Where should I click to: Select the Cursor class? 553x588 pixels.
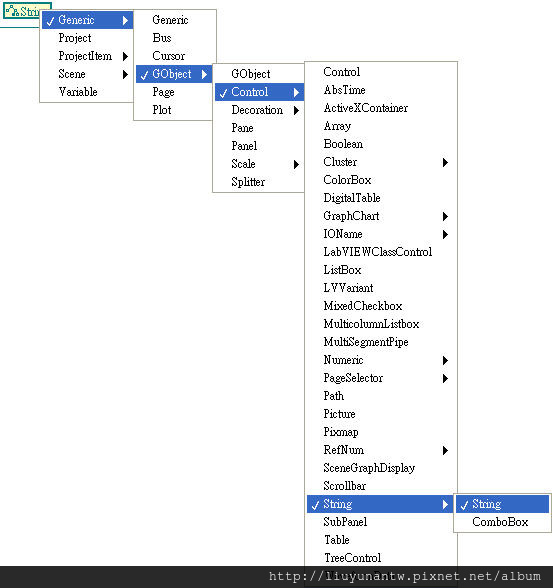coord(174,56)
